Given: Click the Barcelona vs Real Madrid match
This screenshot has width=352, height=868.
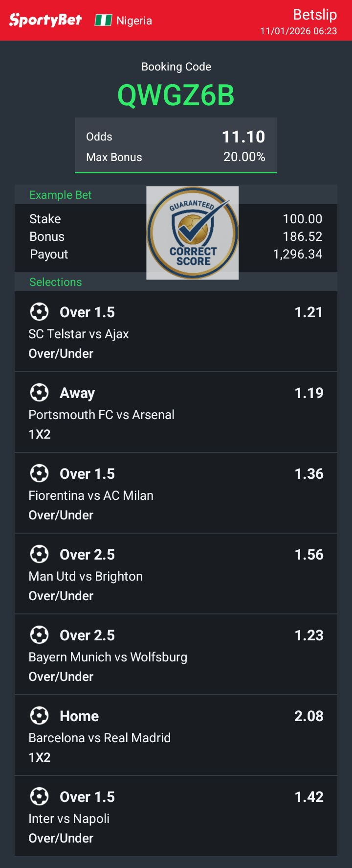Looking at the screenshot, I should (100, 738).
